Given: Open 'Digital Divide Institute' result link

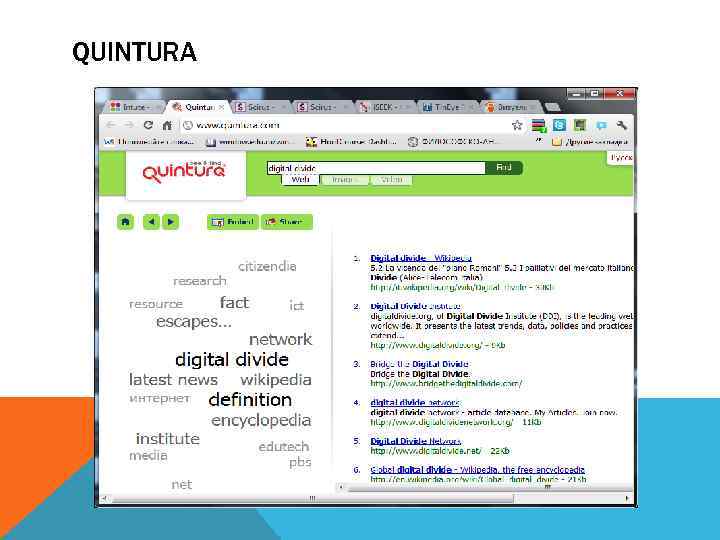Looking at the screenshot, I should 416,306.
